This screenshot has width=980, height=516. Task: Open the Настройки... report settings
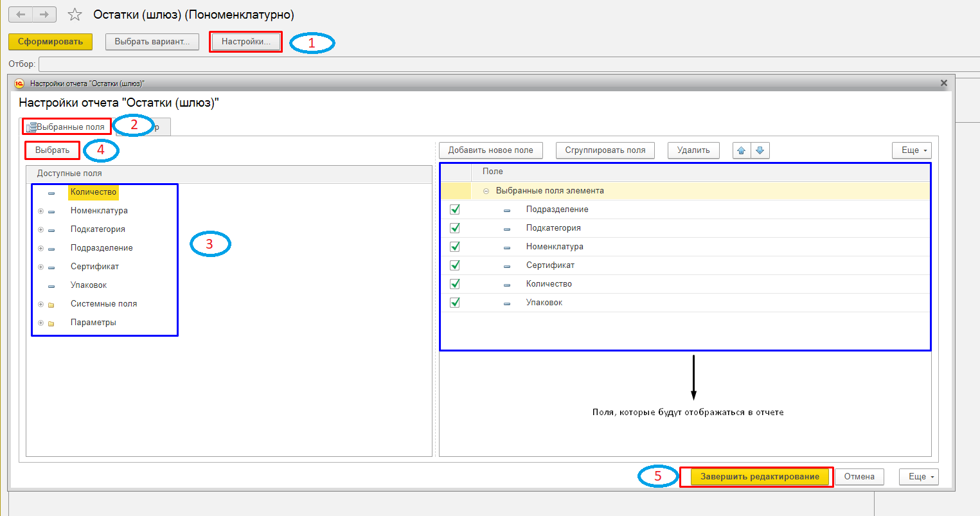coord(246,42)
